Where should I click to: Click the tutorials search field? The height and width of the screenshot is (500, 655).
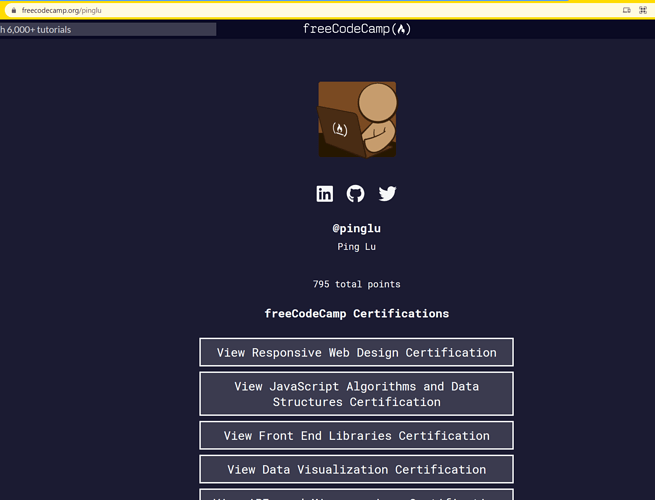click(108, 30)
